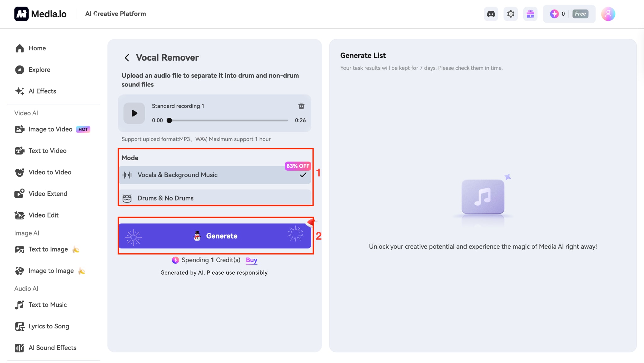This screenshot has height=363, width=644.
Task: Open the Home menu item
Action: [37, 48]
